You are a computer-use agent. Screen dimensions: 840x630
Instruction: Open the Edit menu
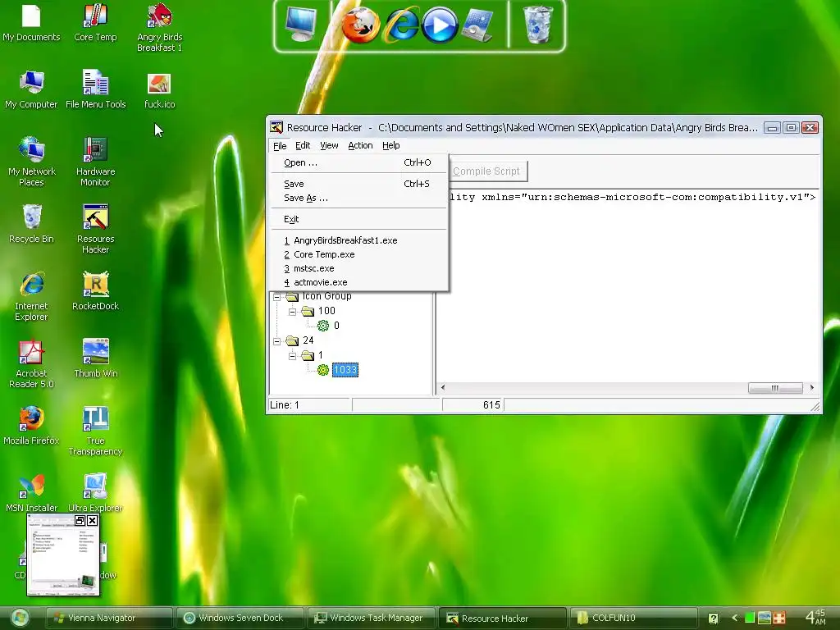303,145
